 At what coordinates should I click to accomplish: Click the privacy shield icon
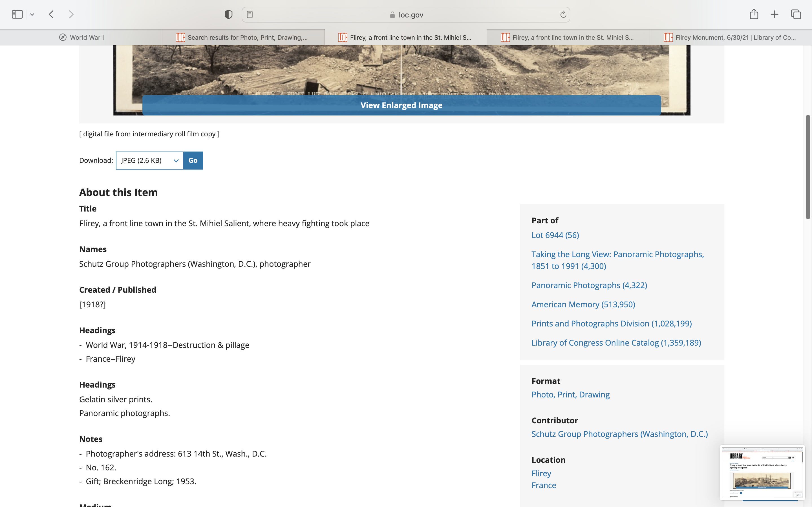coord(228,14)
